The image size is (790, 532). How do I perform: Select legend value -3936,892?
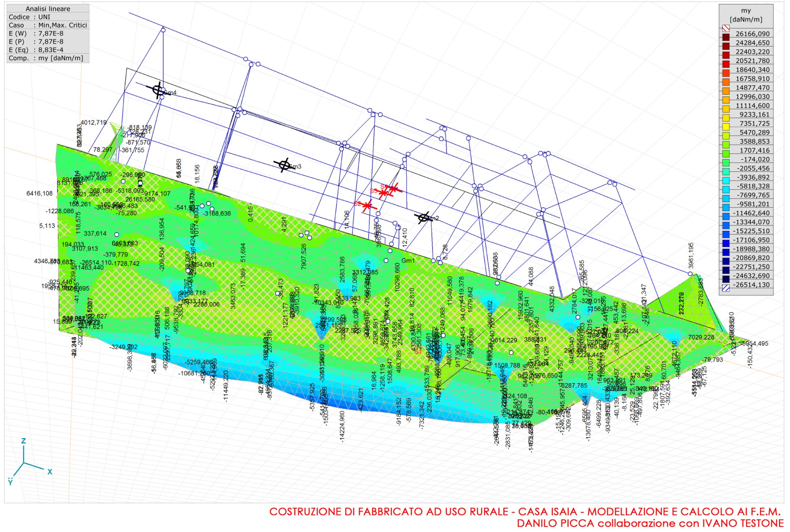(753, 177)
